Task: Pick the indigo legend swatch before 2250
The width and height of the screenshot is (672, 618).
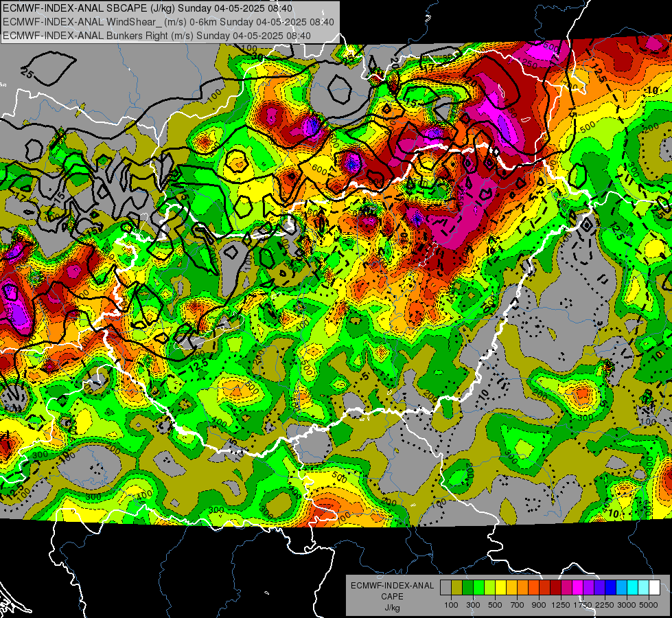Action: (x=599, y=588)
